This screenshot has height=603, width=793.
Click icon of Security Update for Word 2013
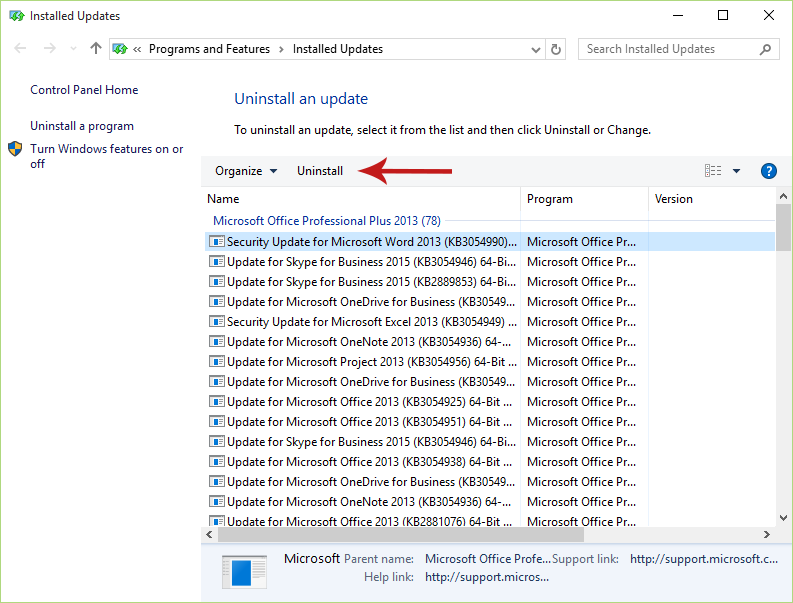(216, 242)
